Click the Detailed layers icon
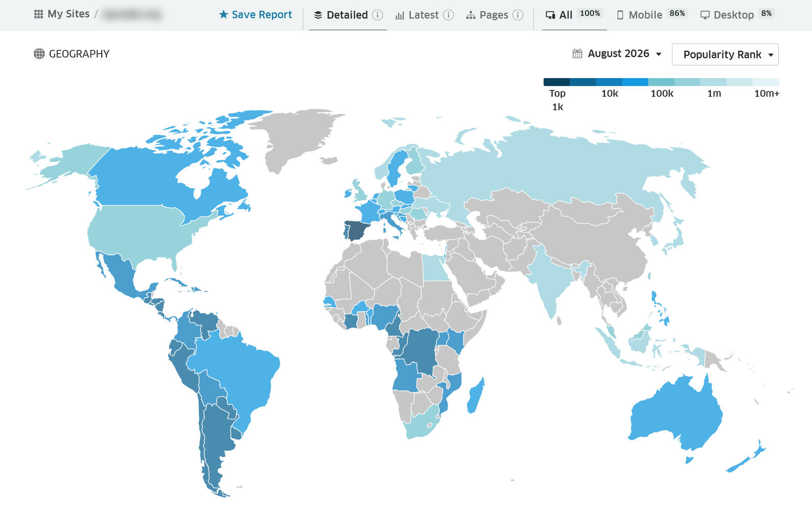The width and height of the screenshot is (812, 526). tap(318, 15)
